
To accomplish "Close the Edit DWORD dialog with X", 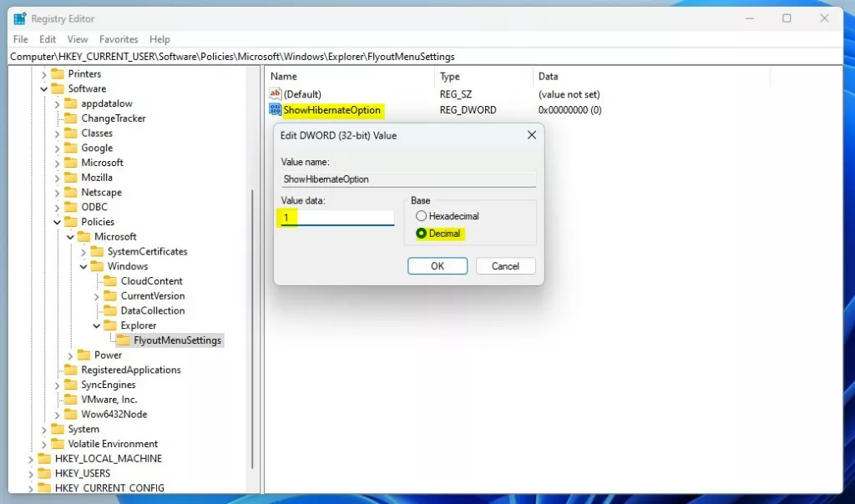I will 532,134.
